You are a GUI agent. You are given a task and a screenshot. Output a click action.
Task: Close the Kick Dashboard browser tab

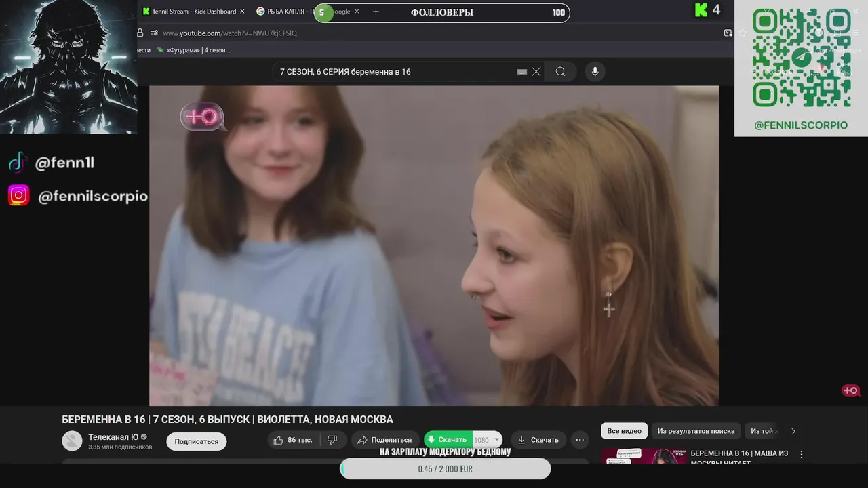pyautogui.click(x=242, y=12)
